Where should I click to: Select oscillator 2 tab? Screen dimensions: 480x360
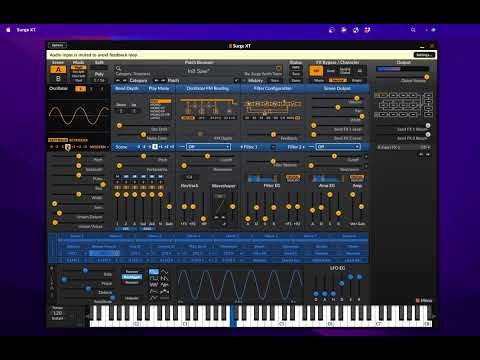tap(92, 89)
